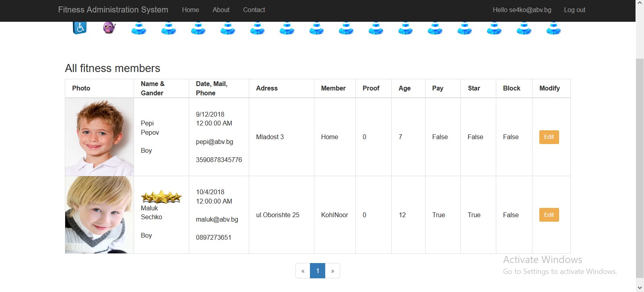Click the last blue cone icon in the row
Viewport: 644px width, 292px height.
coord(553,28)
